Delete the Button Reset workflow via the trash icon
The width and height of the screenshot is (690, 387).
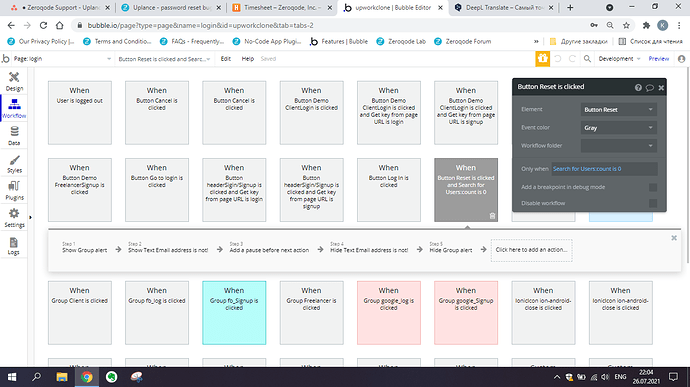[x=492, y=216]
